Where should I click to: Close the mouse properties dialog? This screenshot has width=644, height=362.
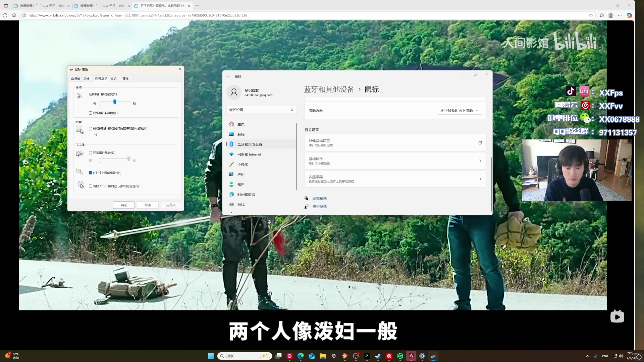tap(180, 69)
